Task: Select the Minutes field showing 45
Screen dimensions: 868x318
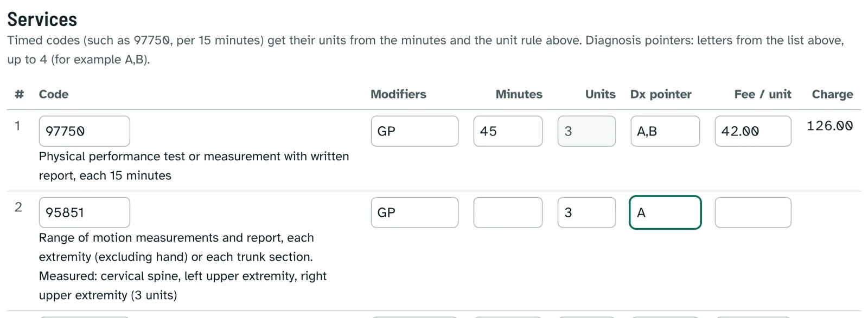Action: tap(508, 131)
